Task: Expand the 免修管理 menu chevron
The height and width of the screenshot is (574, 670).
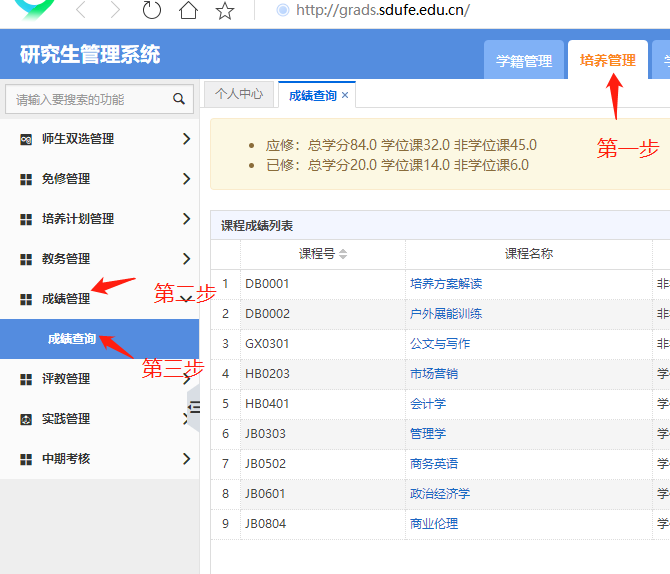Action: tap(186, 179)
